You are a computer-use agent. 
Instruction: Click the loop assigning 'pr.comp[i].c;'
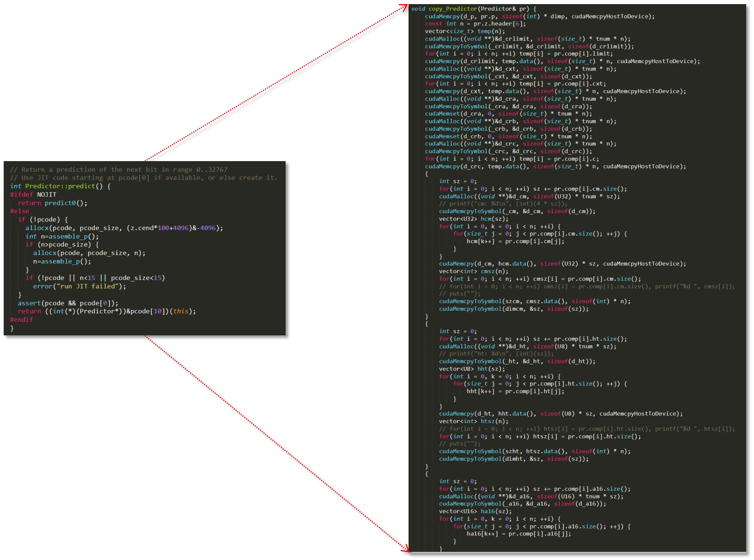pyautogui.click(x=512, y=159)
